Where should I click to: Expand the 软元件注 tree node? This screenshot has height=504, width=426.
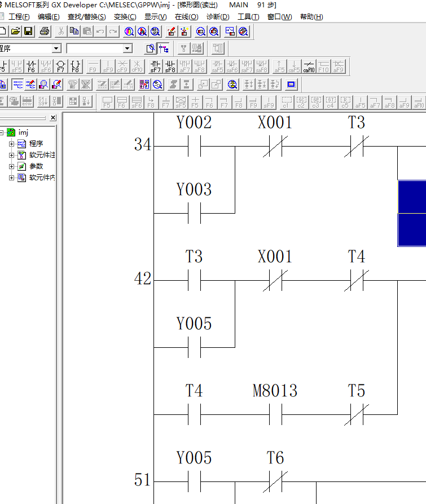[x=12, y=155]
